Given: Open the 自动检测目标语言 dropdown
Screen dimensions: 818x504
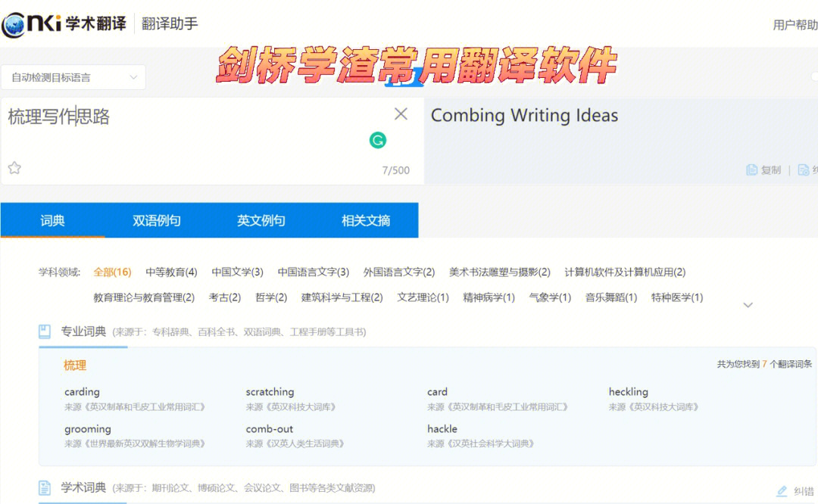Looking at the screenshot, I should coord(73,78).
